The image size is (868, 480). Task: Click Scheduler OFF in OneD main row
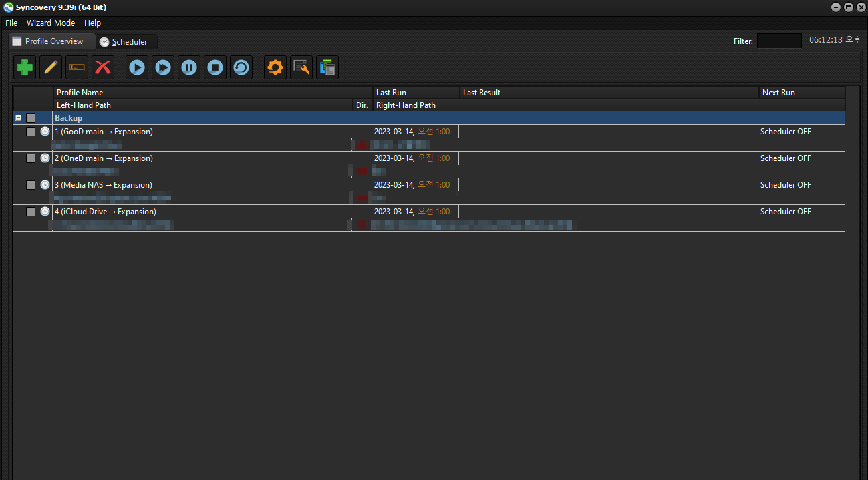[x=786, y=158]
